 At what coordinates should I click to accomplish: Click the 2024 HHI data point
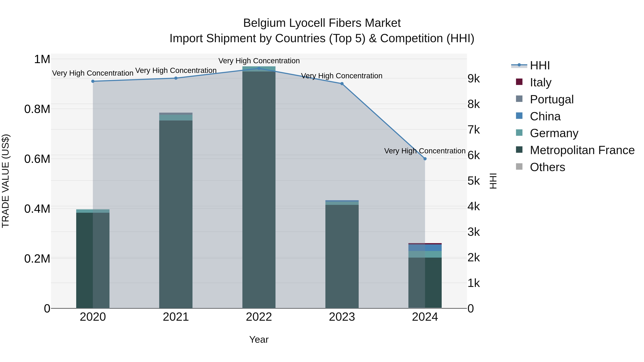[x=425, y=159]
